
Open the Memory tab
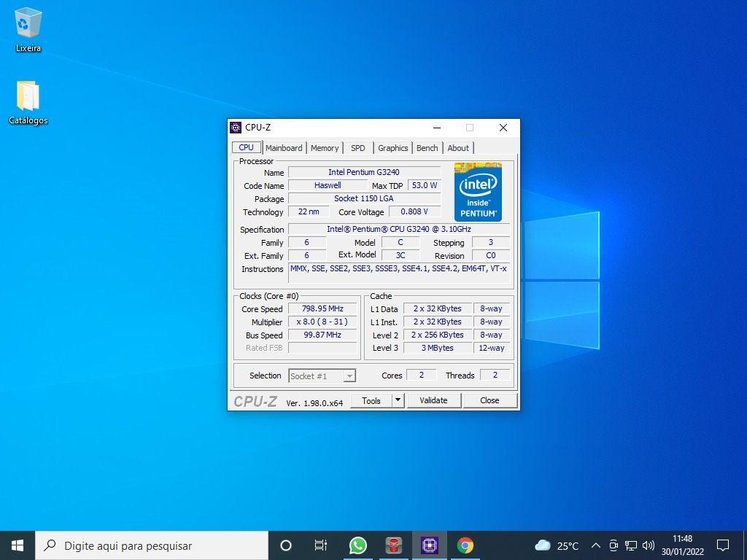(325, 148)
